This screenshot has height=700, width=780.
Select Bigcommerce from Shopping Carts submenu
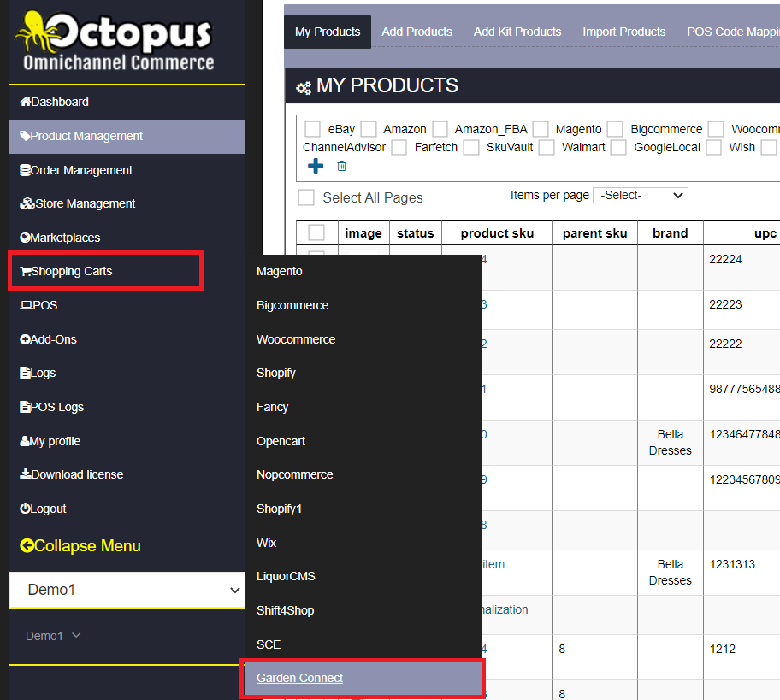[292, 305]
